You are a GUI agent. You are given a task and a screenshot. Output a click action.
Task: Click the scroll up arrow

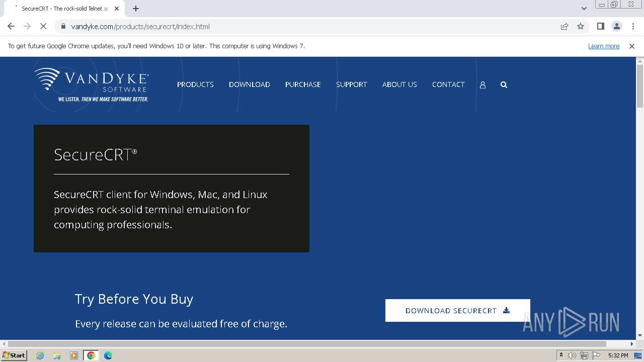pyautogui.click(x=640, y=61)
